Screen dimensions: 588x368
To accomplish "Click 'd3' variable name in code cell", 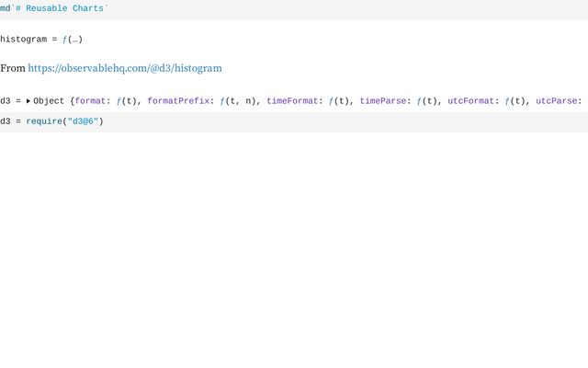I will click(5, 121).
